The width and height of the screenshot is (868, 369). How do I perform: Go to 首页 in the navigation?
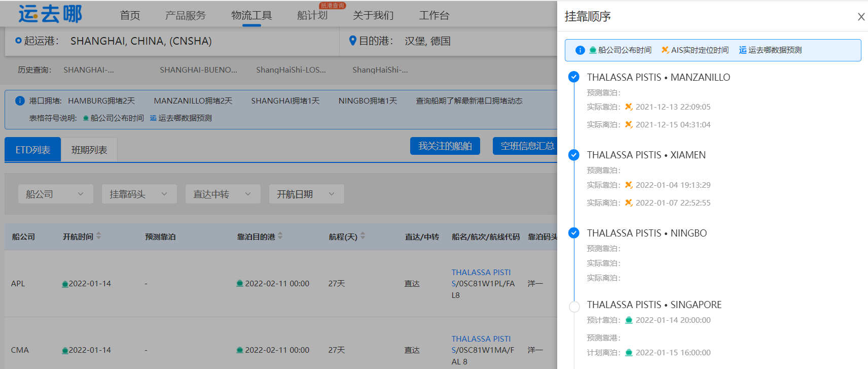click(130, 15)
